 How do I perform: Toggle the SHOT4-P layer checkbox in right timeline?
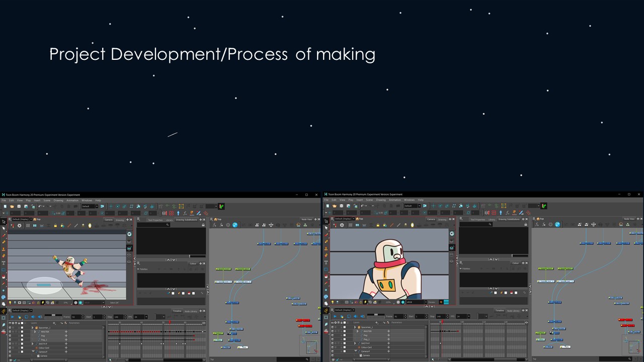345,343
